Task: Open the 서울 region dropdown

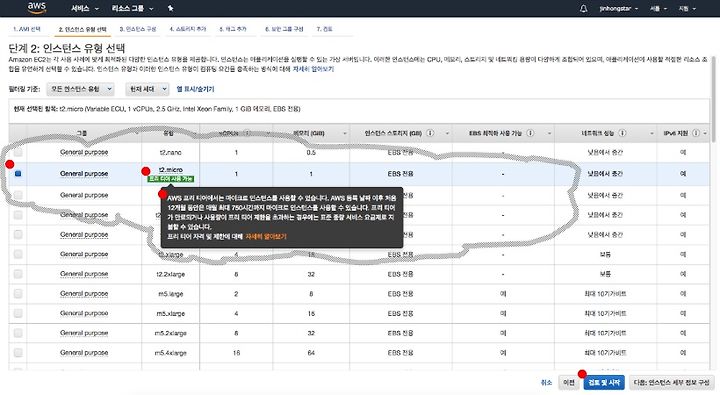Action: (x=658, y=8)
